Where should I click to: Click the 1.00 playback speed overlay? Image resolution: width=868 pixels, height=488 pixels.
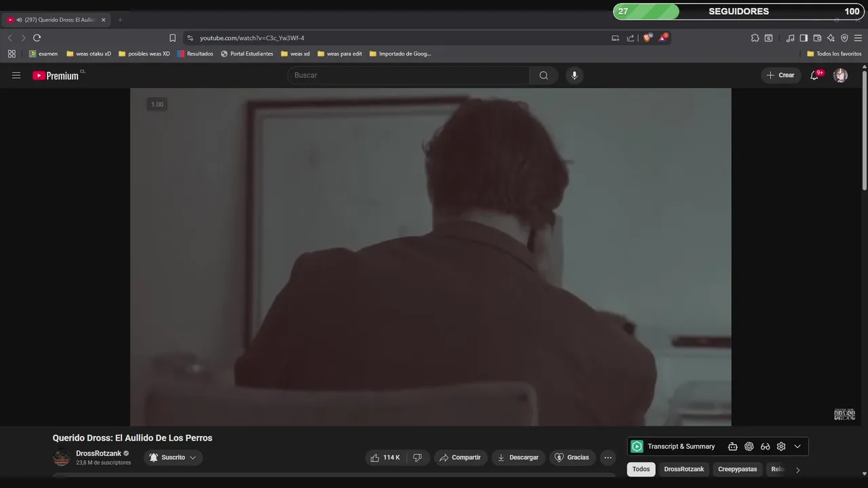point(157,104)
